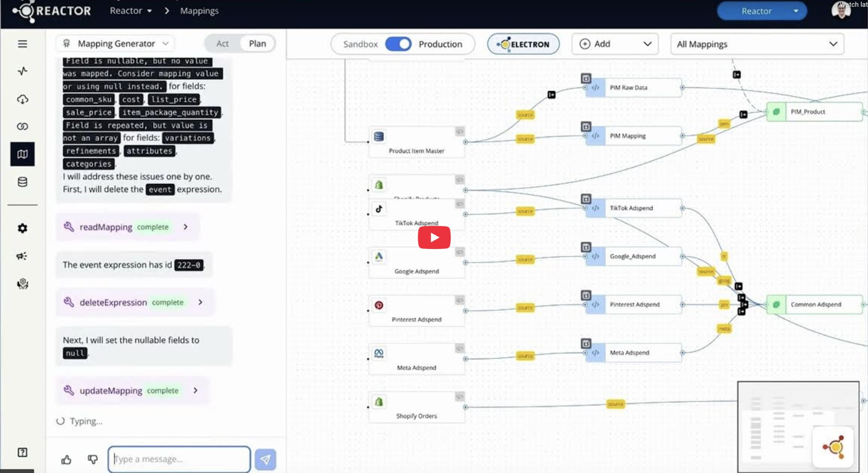868x473 pixels.
Task: Click the save icon above PIM Mapping node
Action: pos(586,127)
